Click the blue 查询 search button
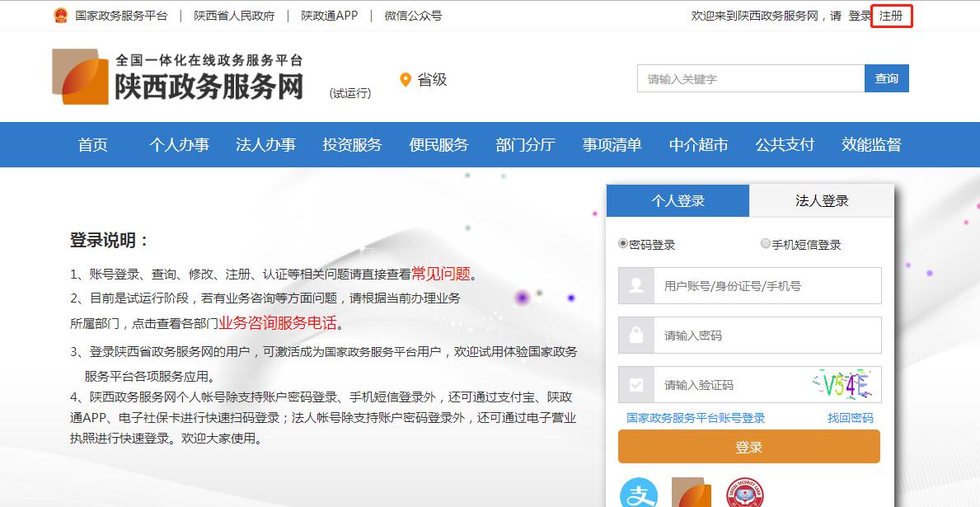 [886, 77]
